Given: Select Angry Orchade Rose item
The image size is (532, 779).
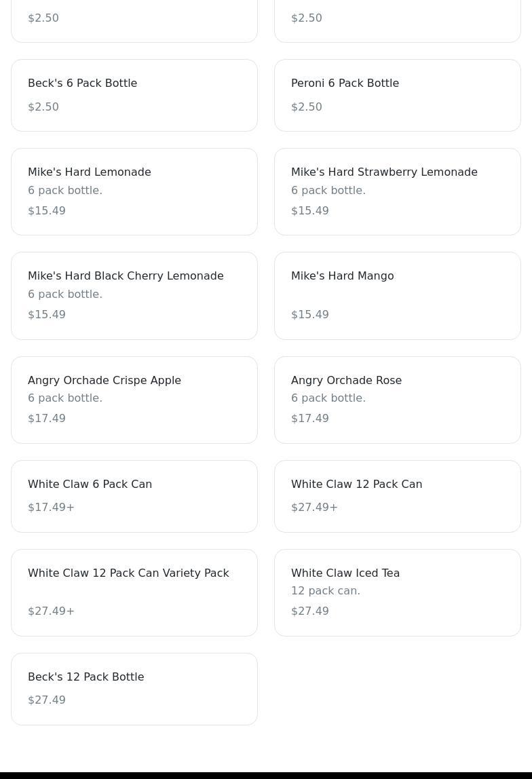Looking at the screenshot, I should tap(398, 400).
